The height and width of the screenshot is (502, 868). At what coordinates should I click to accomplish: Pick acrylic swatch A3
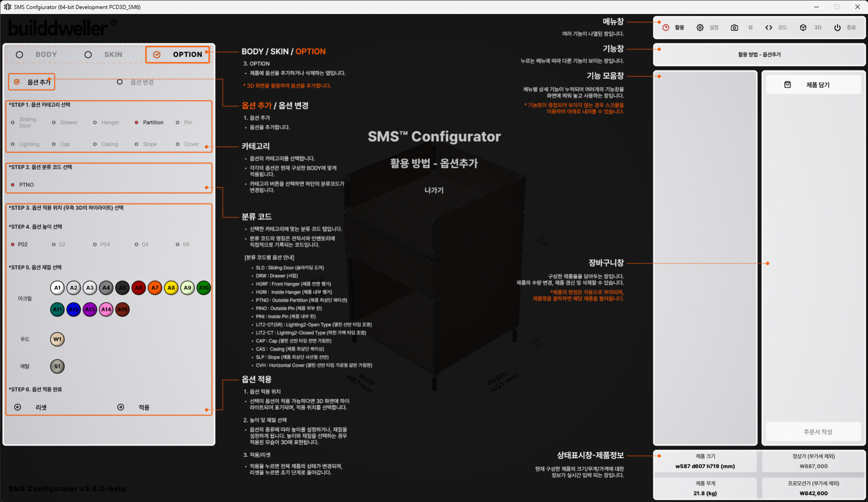pos(90,288)
